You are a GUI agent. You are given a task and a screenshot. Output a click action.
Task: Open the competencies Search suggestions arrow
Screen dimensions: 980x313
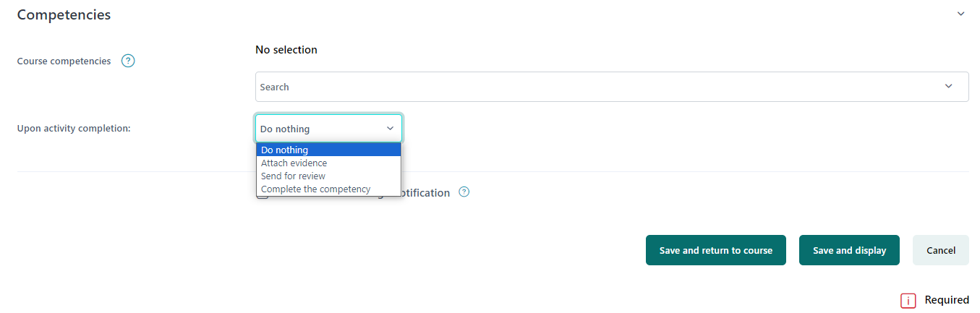pos(948,87)
